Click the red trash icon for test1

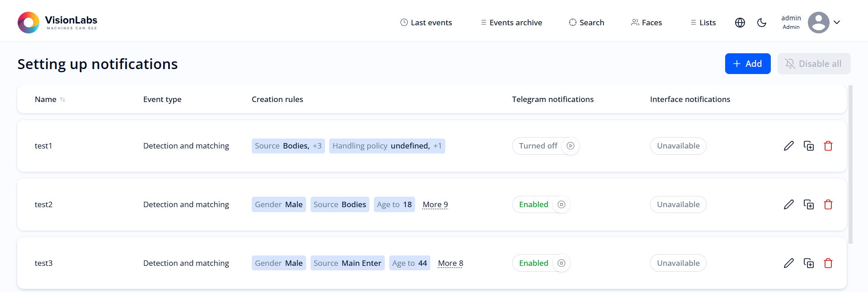[x=829, y=146]
